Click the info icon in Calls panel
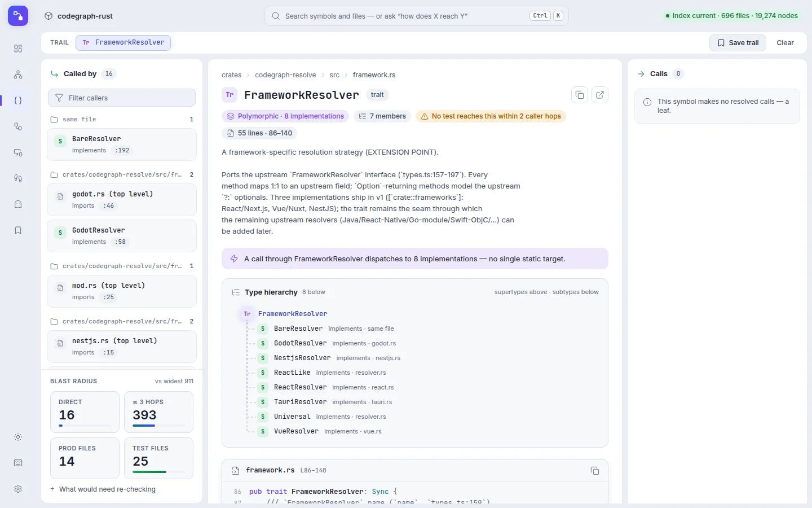Screen dimensions: 812x508 point(647,102)
